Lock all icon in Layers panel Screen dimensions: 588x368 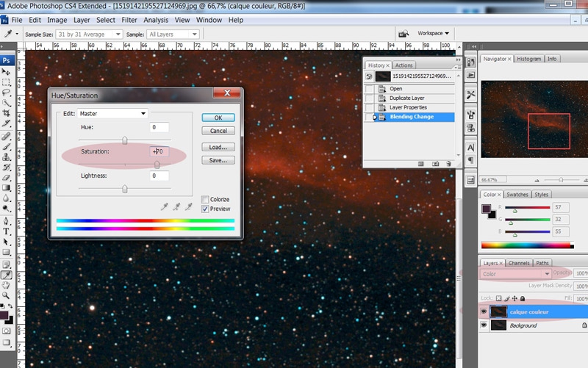point(523,298)
